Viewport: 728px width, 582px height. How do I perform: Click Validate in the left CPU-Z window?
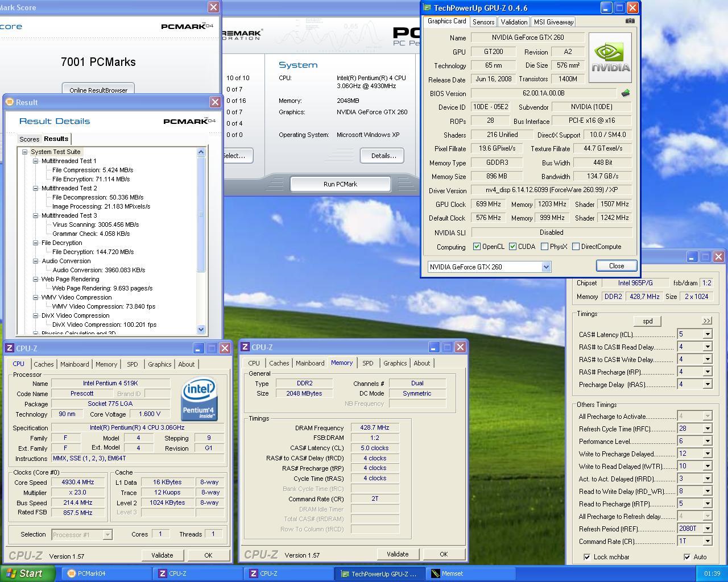pyautogui.click(x=162, y=555)
